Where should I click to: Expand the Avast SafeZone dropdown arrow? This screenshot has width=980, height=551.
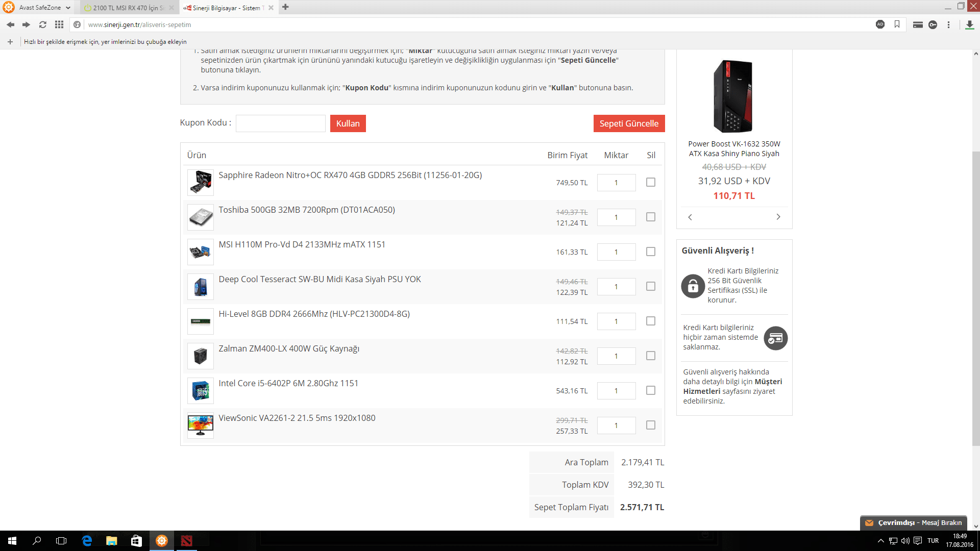(68, 8)
